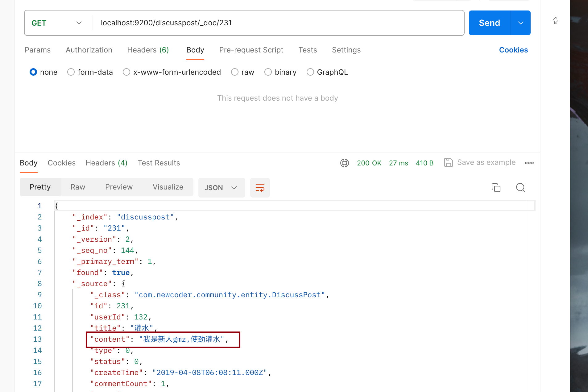Click Save as example
Image resolution: width=588 pixels, height=392 pixels.
(x=486, y=162)
